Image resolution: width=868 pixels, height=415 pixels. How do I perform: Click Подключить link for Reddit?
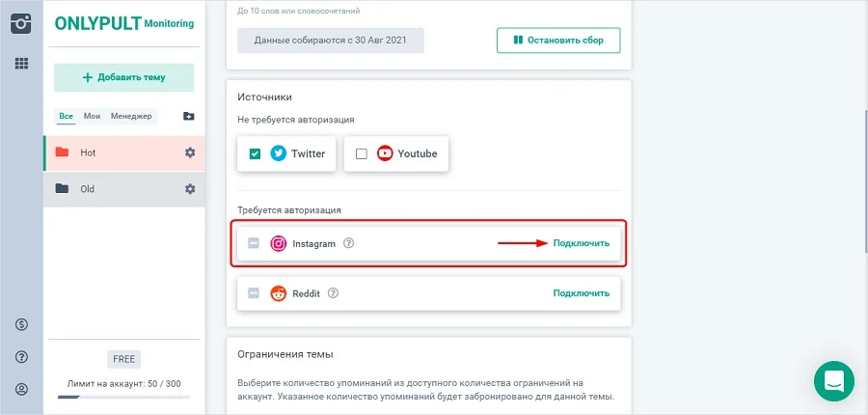tap(581, 293)
